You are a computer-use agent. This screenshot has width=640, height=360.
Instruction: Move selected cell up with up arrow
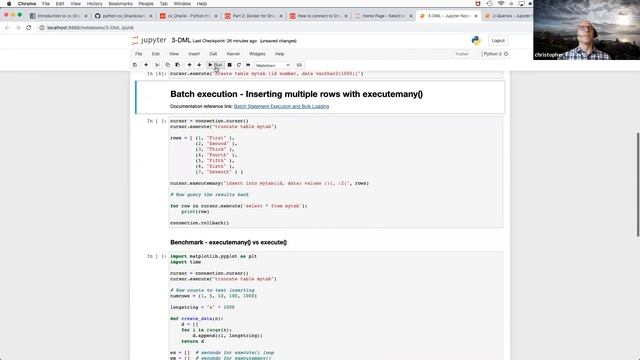tap(189, 65)
